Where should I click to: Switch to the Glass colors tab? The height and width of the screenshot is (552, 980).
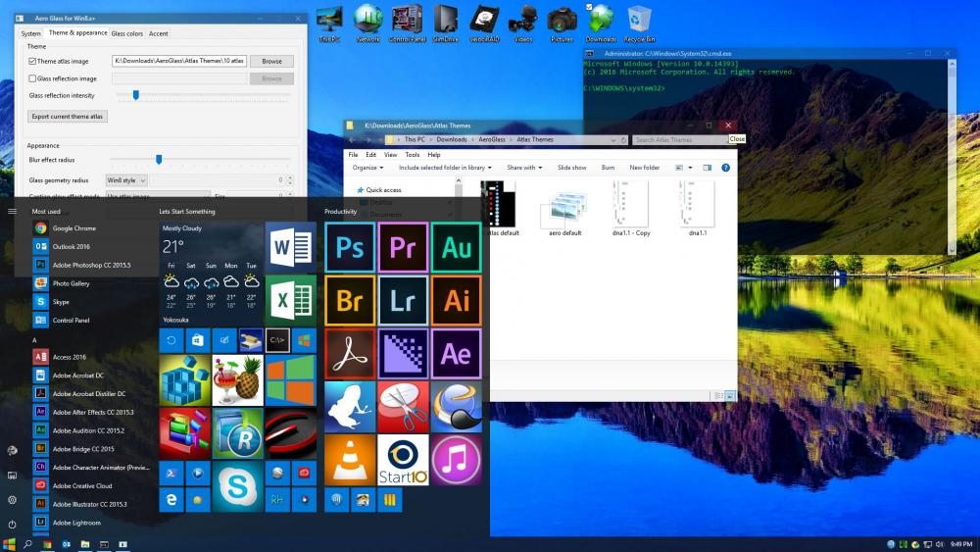point(126,33)
